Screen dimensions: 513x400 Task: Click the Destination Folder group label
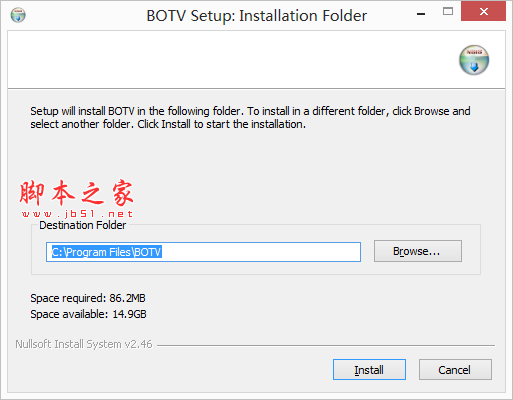coord(83,225)
